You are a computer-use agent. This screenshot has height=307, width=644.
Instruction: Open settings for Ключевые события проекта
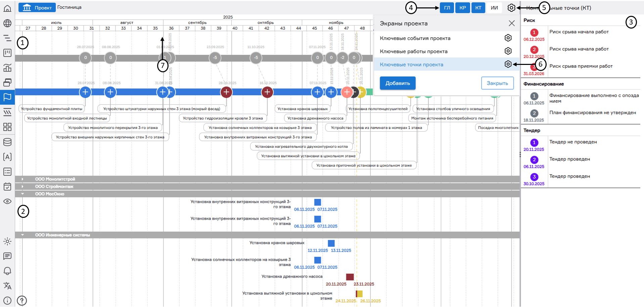pos(508,38)
